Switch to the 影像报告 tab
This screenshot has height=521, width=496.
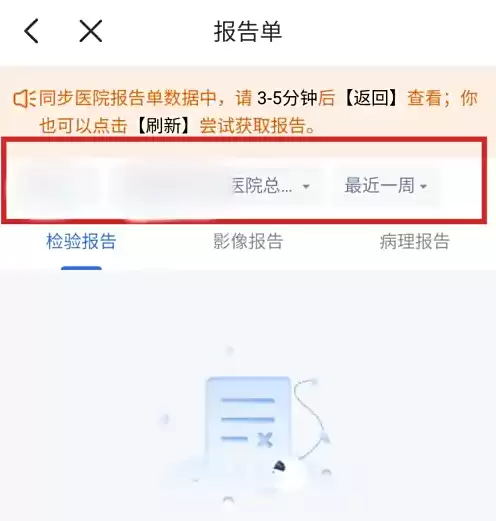(248, 241)
